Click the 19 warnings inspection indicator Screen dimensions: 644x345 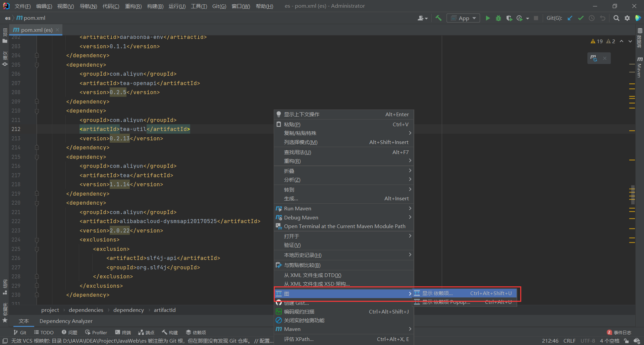click(597, 41)
